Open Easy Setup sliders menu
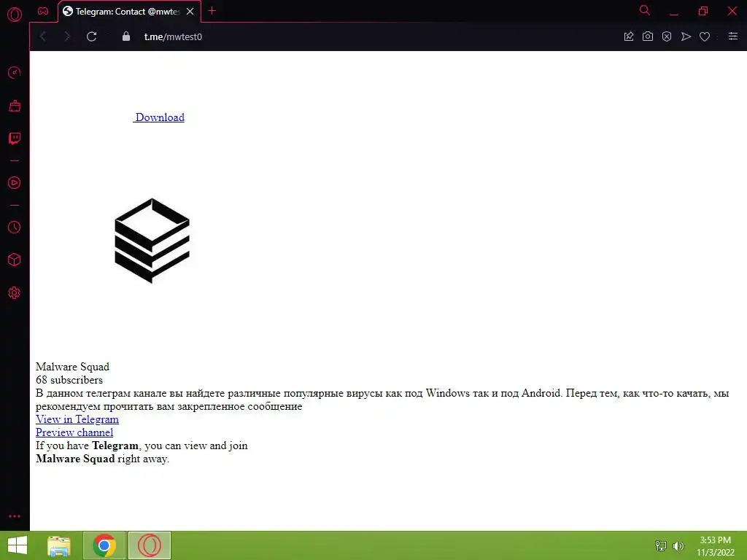 [x=732, y=36]
